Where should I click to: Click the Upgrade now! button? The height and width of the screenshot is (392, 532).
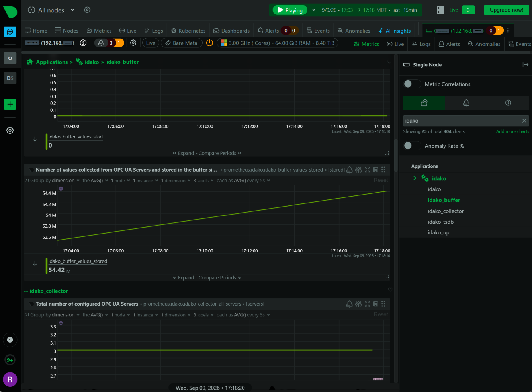(x=507, y=10)
